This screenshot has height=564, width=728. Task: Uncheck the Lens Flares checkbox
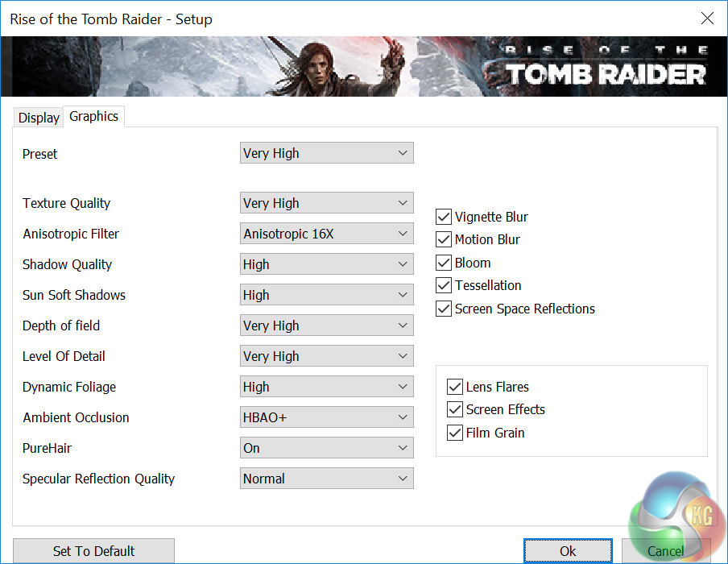pyautogui.click(x=455, y=387)
